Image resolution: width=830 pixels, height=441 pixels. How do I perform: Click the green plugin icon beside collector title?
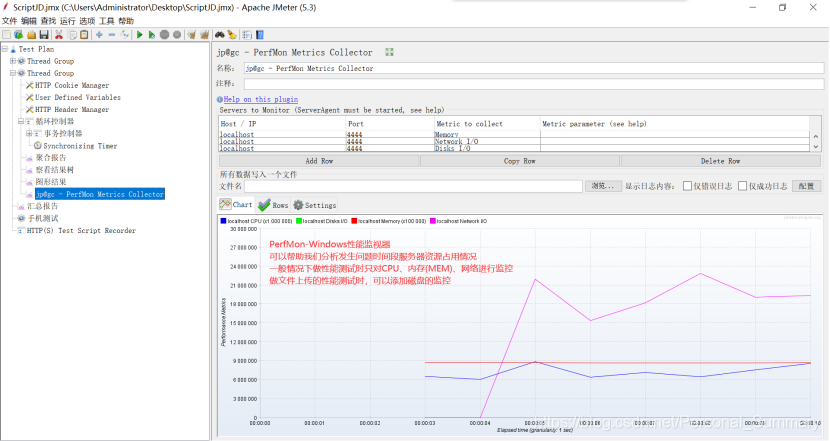[390, 52]
